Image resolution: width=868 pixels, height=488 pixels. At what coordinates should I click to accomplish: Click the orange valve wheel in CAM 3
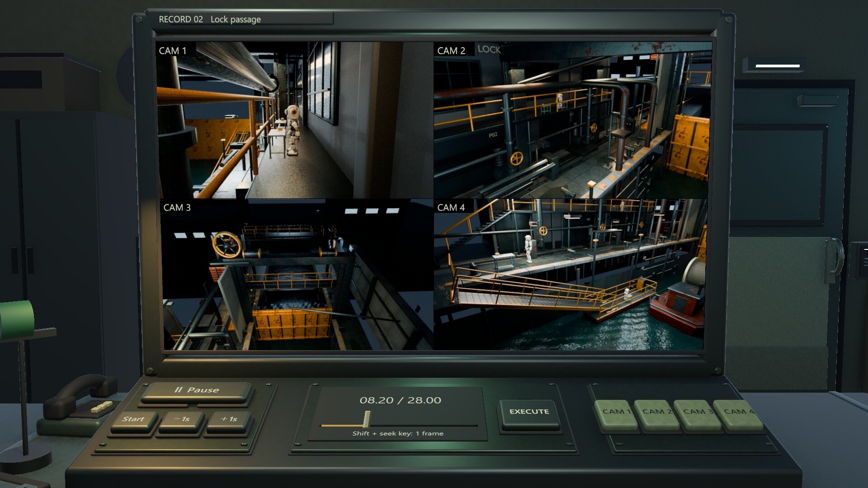click(x=227, y=245)
